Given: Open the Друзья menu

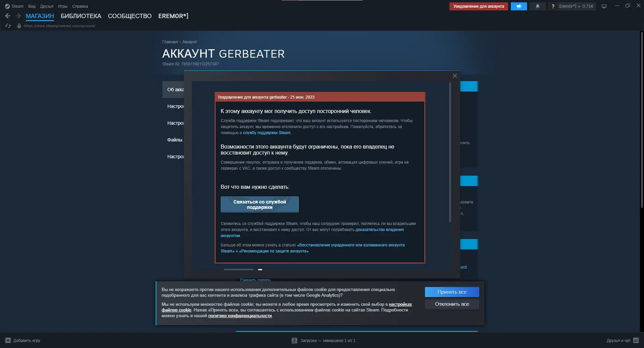Looking at the screenshot, I should pos(47,6).
